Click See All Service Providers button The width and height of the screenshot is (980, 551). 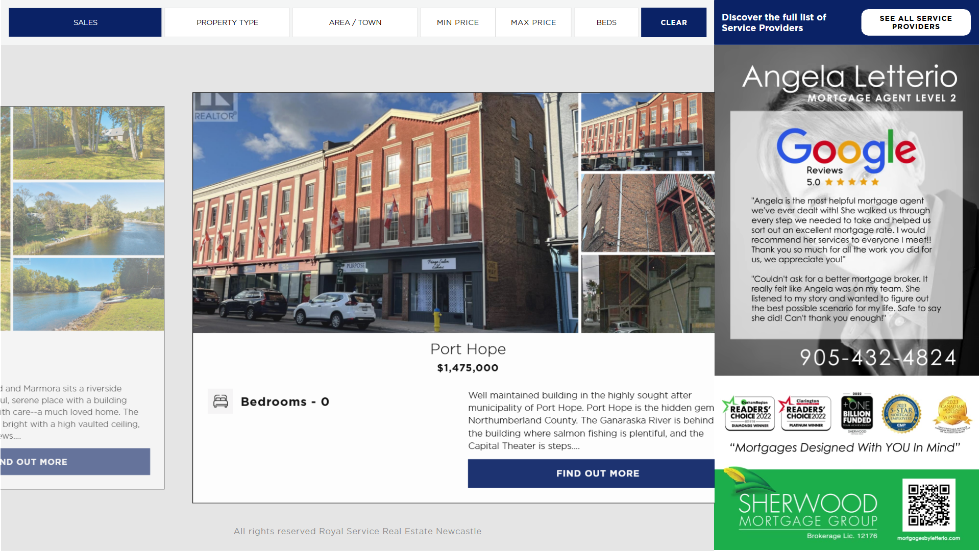(916, 22)
